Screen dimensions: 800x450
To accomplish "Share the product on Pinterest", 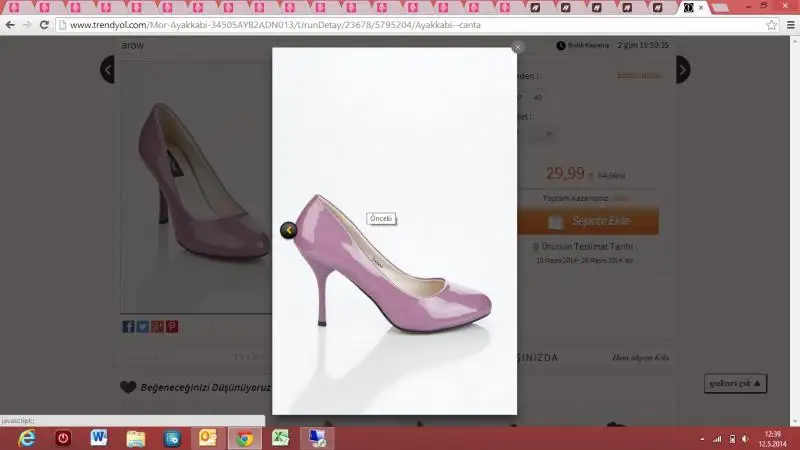I will pyautogui.click(x=171, y=326).
